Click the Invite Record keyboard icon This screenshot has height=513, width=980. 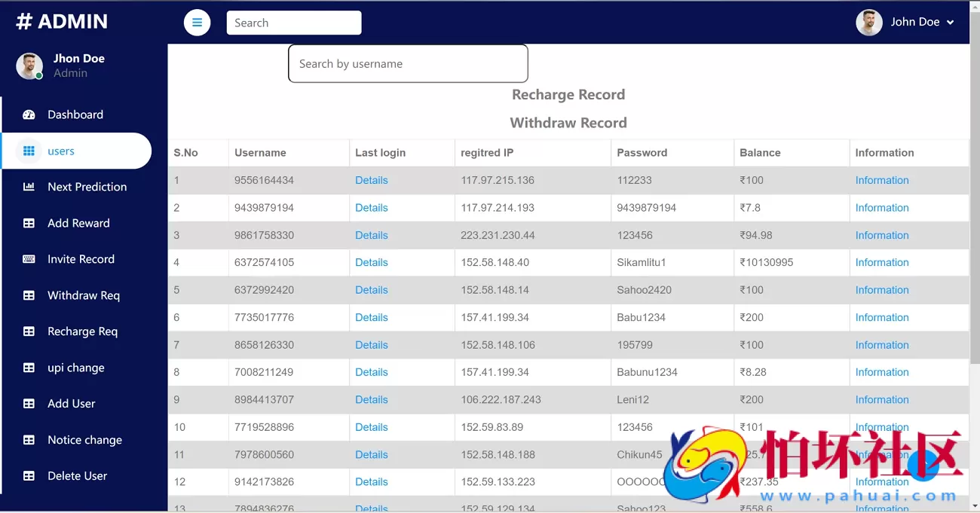click(29, 259)
